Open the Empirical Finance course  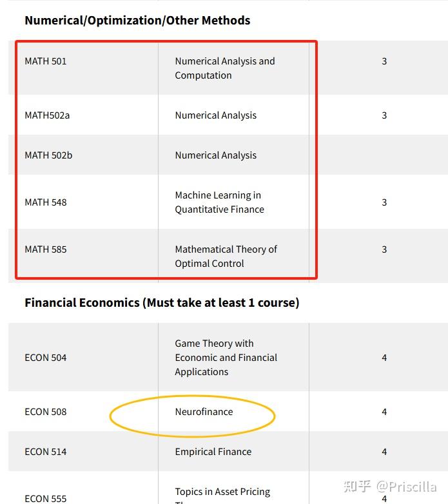click(213, 452)
